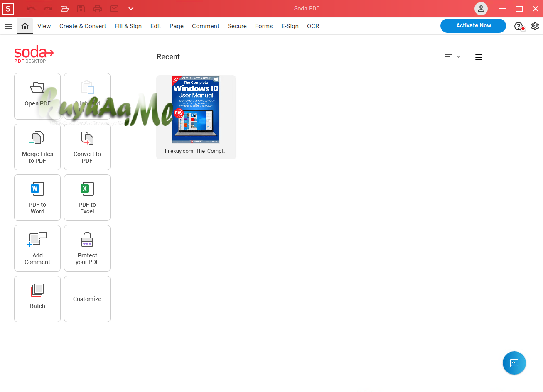Viewport: 543px width, 392px height.
Task: Open the View tab
Action: point(44,26)
